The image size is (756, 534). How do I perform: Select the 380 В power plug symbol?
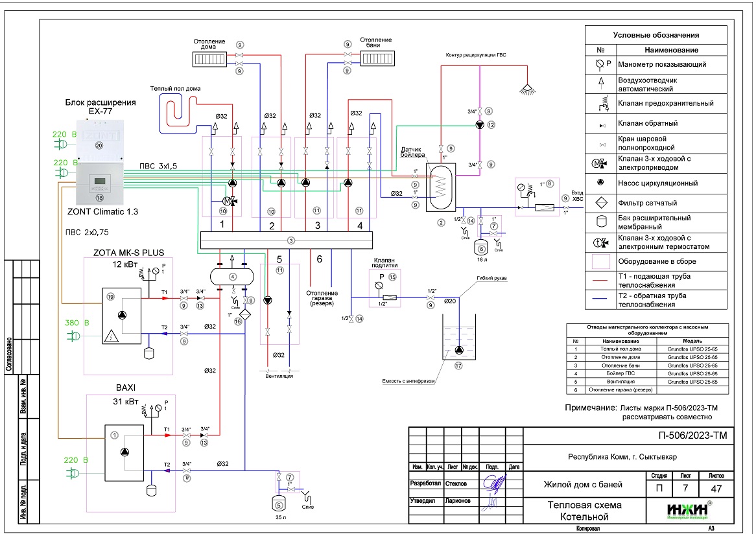(x=73, y=336)
